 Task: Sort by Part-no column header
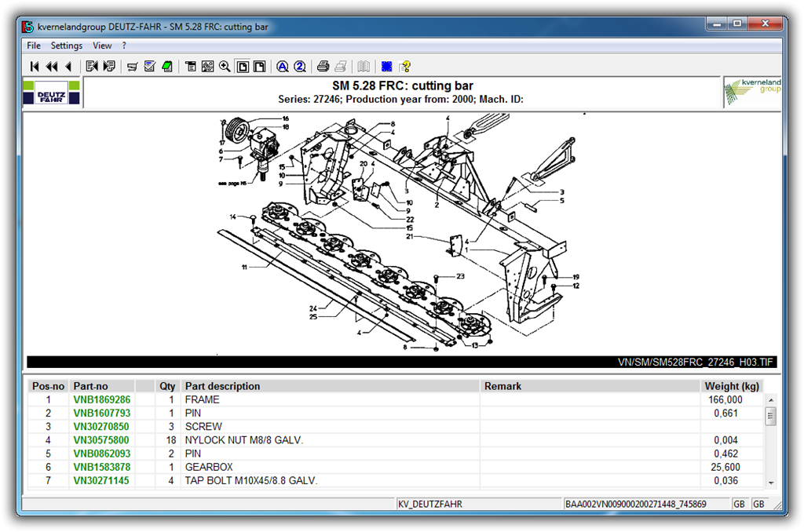pyautogui.click(x=102, y=386)
